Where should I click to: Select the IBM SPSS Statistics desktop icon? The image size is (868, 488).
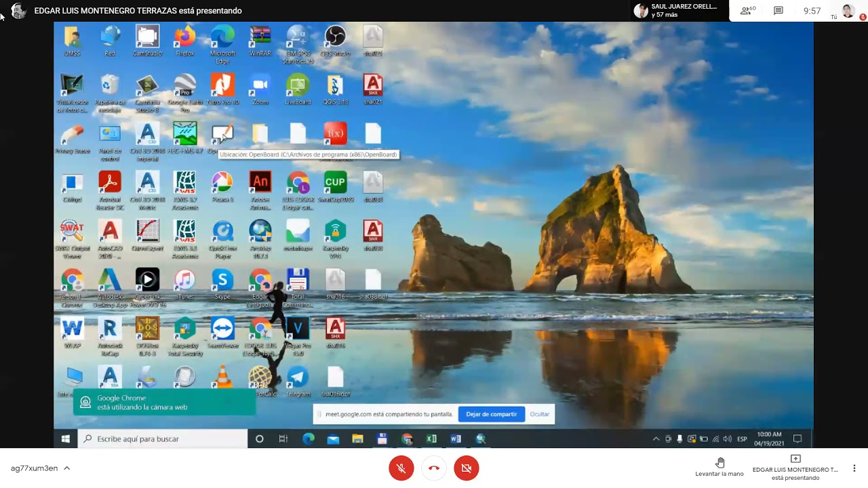tap(298, 44)
